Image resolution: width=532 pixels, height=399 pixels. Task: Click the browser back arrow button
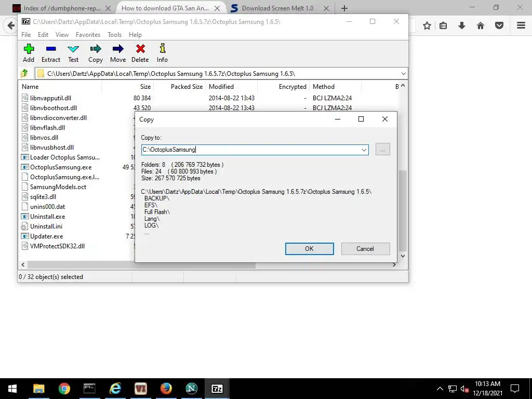[11, 25]
